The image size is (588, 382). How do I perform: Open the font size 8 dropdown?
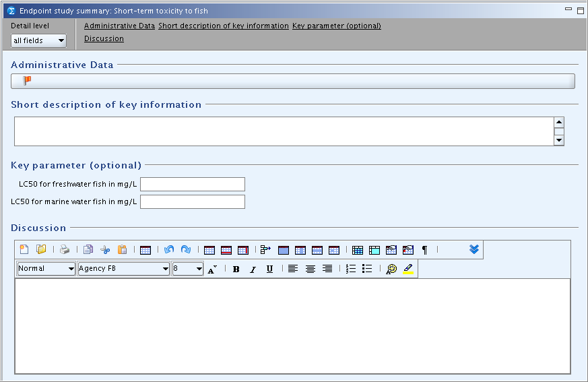click(187, 269)
